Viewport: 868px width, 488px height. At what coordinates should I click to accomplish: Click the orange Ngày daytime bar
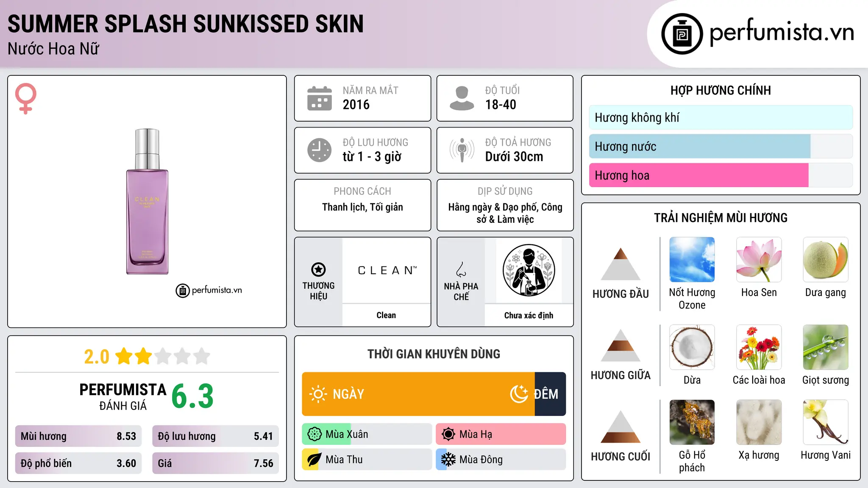[x=418, y=394]
